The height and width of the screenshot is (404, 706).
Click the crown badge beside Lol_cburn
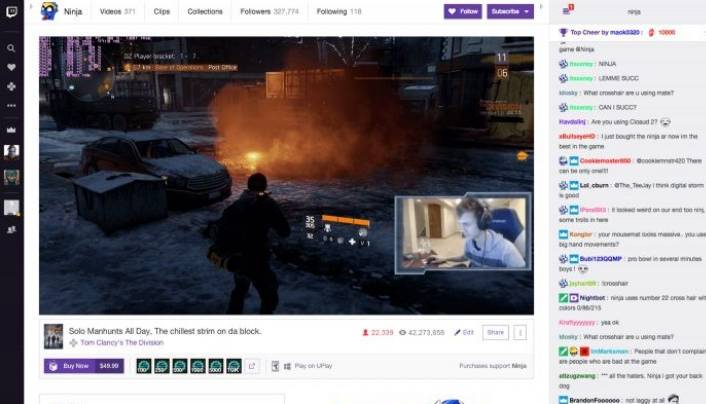point(574,185)
